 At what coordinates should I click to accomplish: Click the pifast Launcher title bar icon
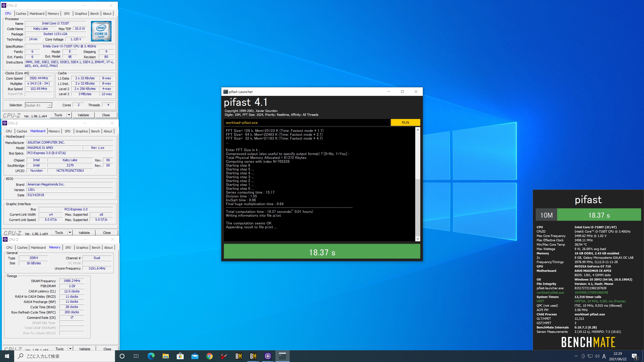click(226, 92)
